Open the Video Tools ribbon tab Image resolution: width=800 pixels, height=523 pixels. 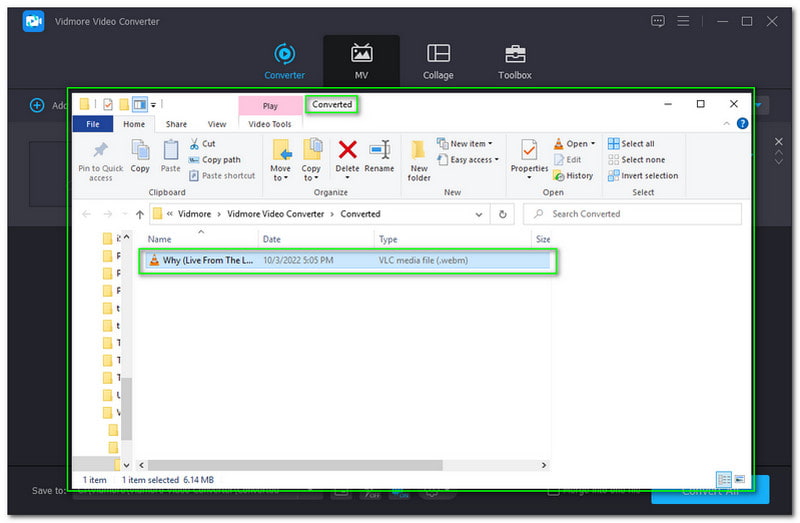pos(270,124)
